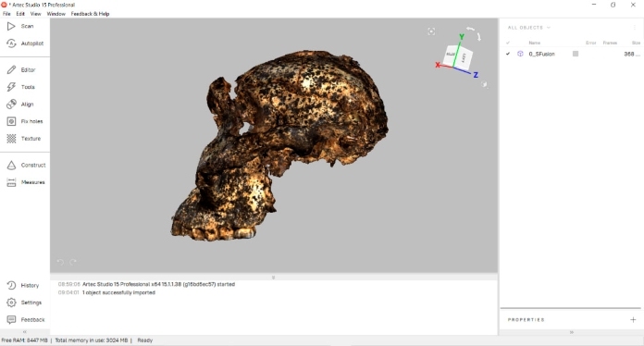This screenshot has height=346, width=644.
Task: Click the orientation cube in viewport
Action: coord(458,56)
